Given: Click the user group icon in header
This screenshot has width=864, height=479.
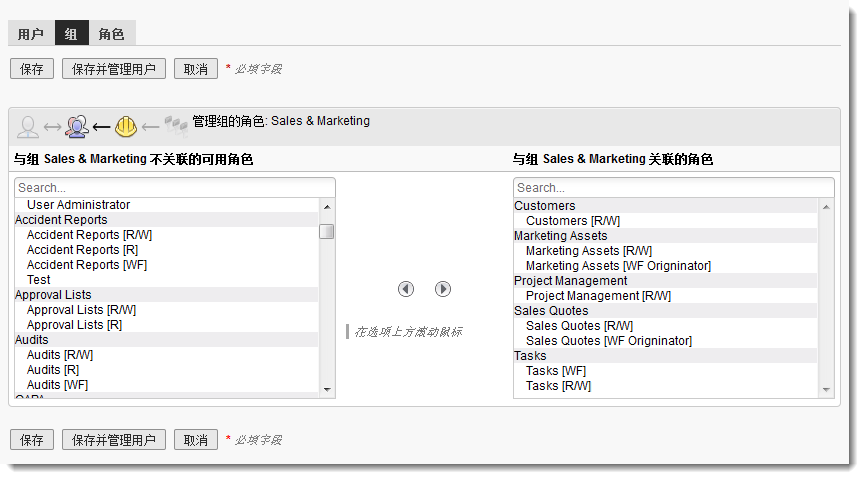Looking at the screenshot, I should [77, 126].
